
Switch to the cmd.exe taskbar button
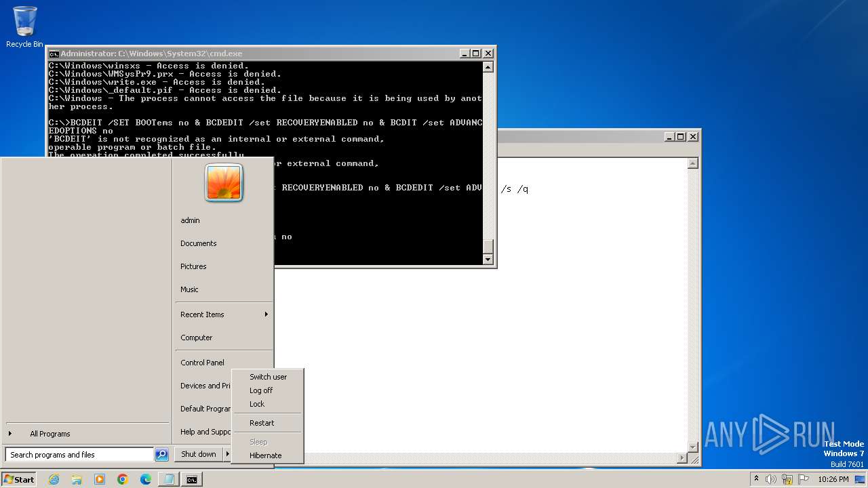click(x=192, y=479)
